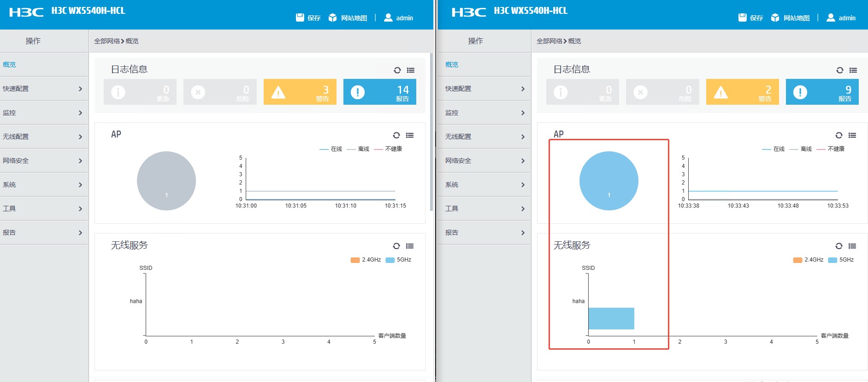Click the 0 紧急 tile in the left window
This screenshot has height=382, width=868.
140,92
